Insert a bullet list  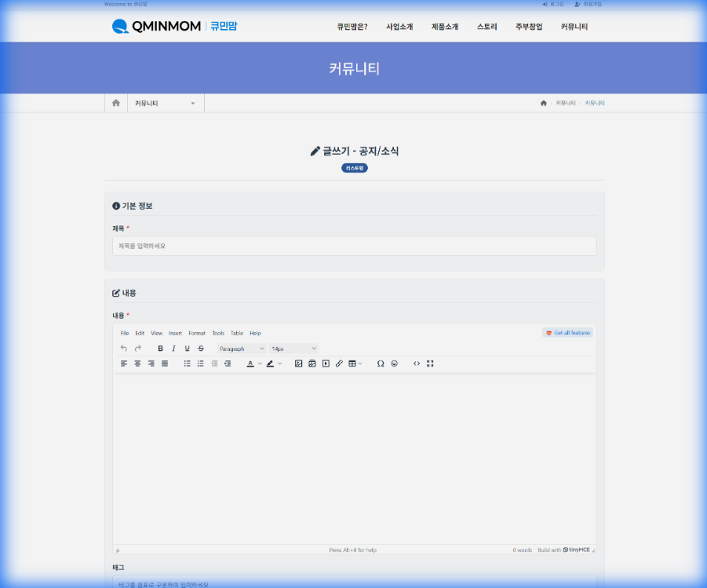[x=188, y=363]
